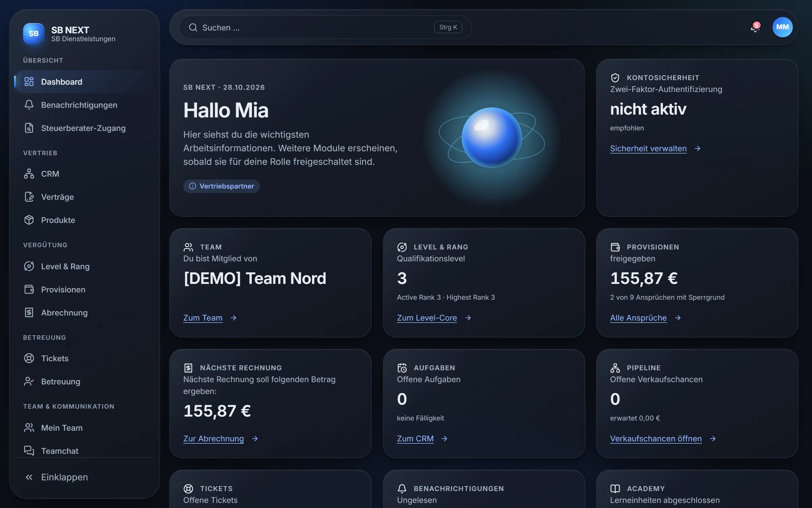The width and height of the screenshot is (812, 508).
Task: Open the MM user avatar menu
Action: point(782,27)
